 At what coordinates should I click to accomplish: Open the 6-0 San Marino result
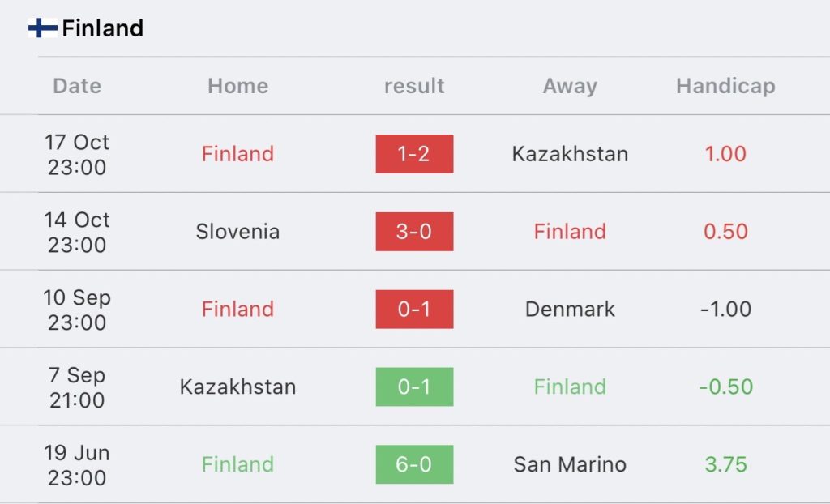(414, 464)
